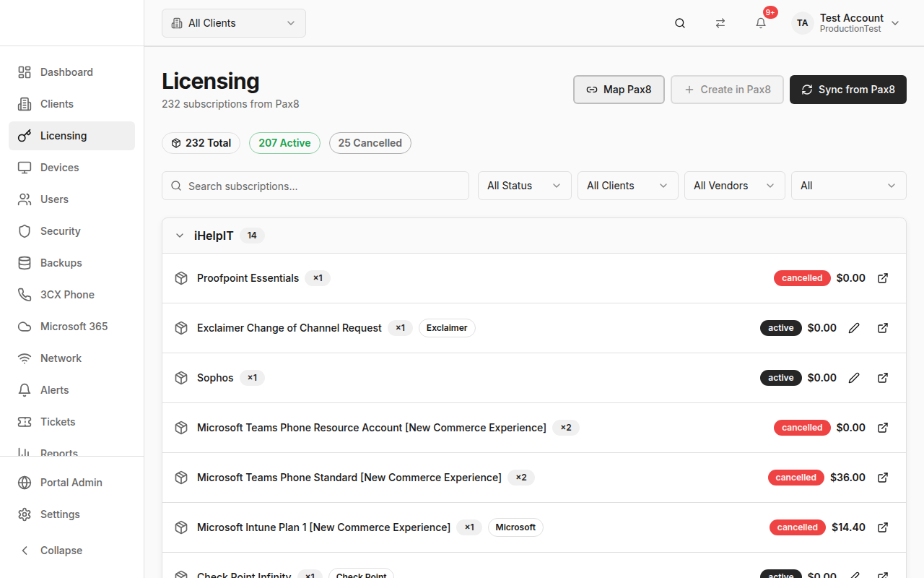Open notifications bell with 9+ badge
This screenshot has height=578, width=924.
pyautogui.click(x=761, y=23)
